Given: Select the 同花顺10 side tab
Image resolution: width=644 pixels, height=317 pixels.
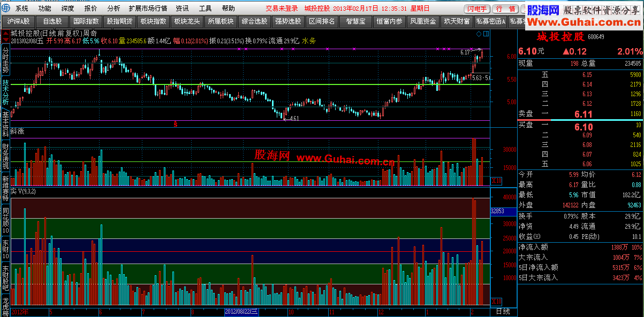Looking at the screenshot, I should 5,219.
